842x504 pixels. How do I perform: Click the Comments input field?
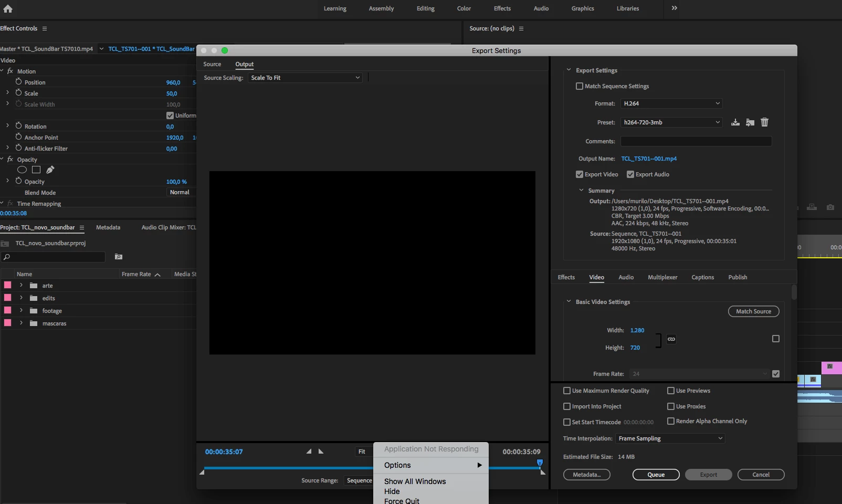point(696,141)
